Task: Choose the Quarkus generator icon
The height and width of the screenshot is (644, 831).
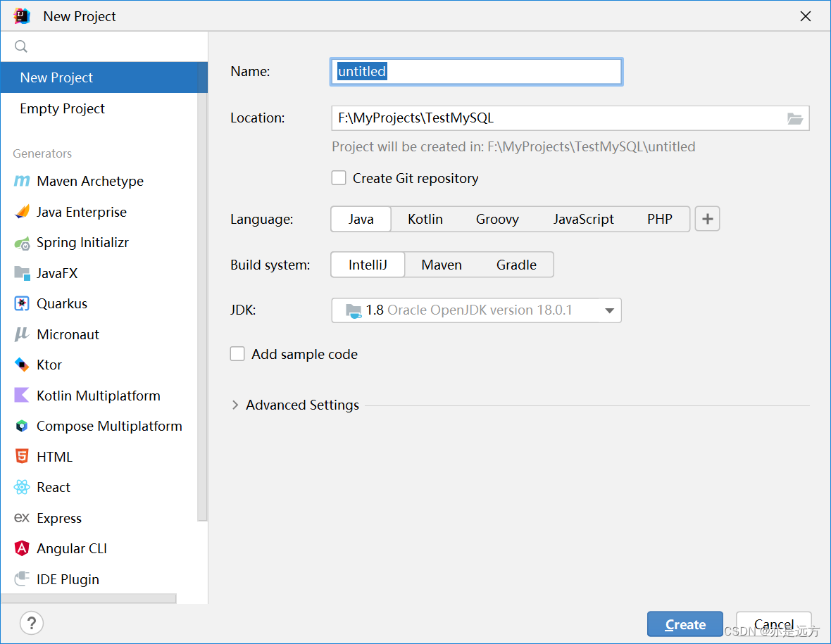Action: pyautogui.click(x=22, y=304)
